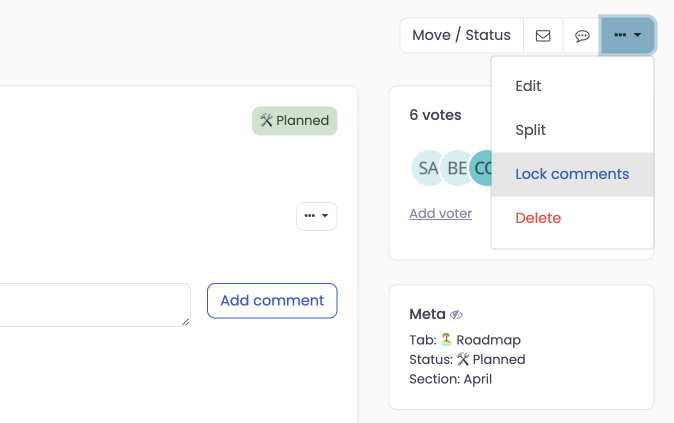Open the Move / Status control
The height and width of the screenshot is (423, 674).
[x=461, y=35]
